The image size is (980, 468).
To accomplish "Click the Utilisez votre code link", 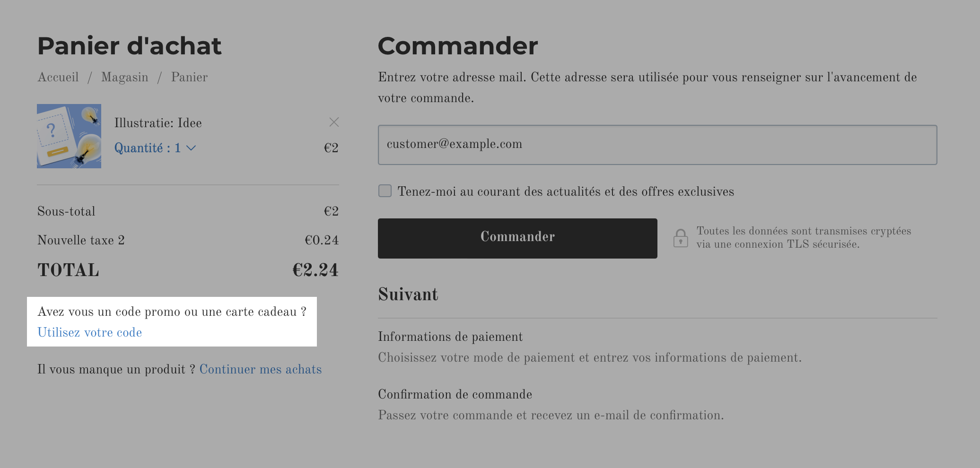I will 90,332.
